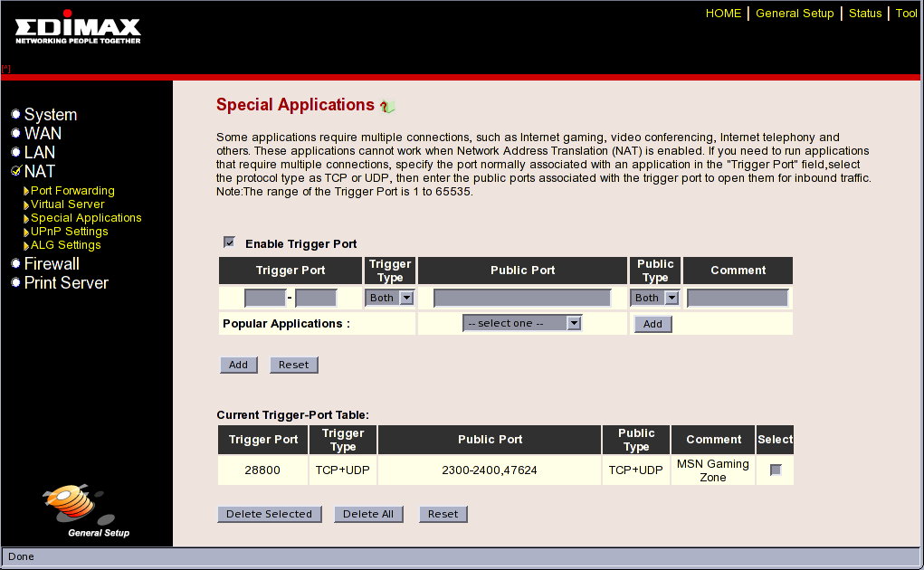The height and width of the screenshot is (570, 924).
Task: Toggle Enable Trigger Port checkbox
Action: 229,242
